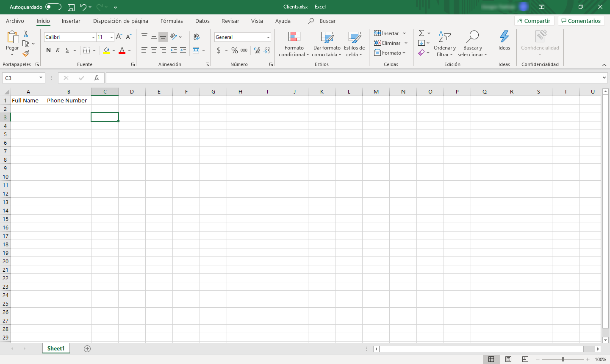Open the font size dropdown
Screen dimensions: 610x364
click(111, 37)
